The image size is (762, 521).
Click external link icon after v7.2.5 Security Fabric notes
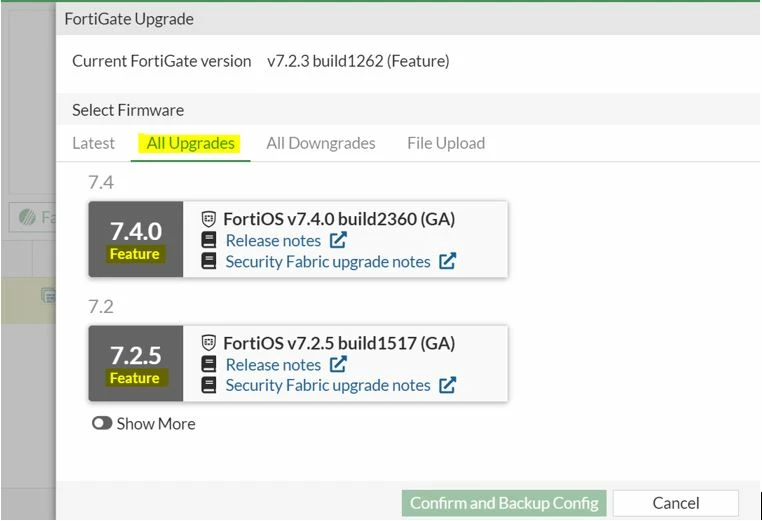pyautogui.click(x=448, y=385)
